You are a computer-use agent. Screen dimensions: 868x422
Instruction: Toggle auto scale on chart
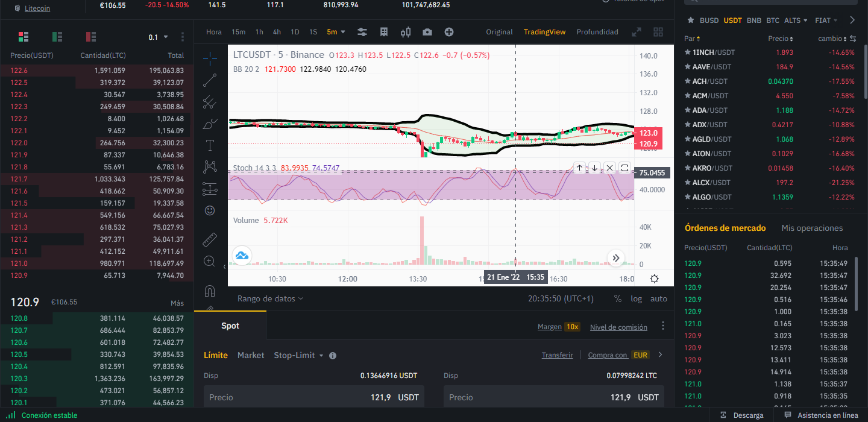pyautogui.click(x=659, y=298)
